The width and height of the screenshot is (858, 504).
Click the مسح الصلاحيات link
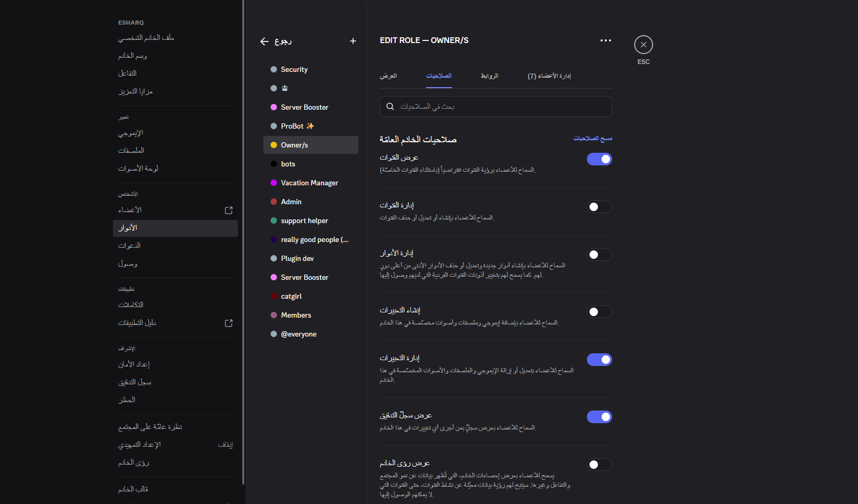coord(593,139)
